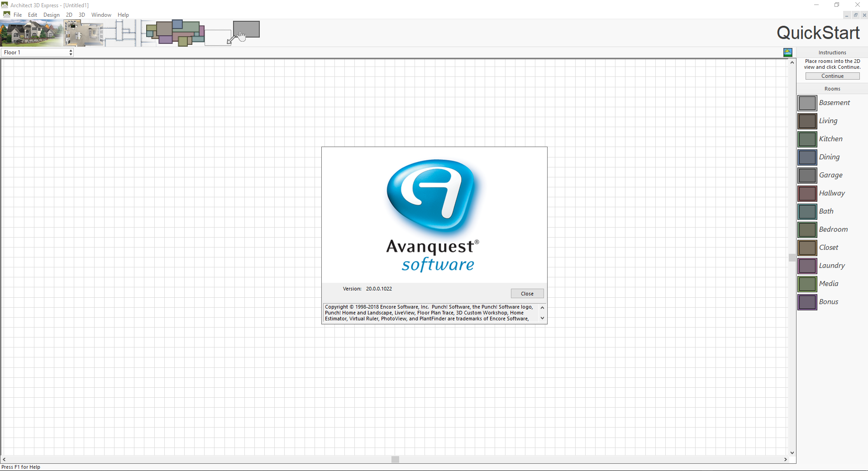Click the Avanquest software logo
Viewport: 868px width, 471px height.
coord(434,216)
